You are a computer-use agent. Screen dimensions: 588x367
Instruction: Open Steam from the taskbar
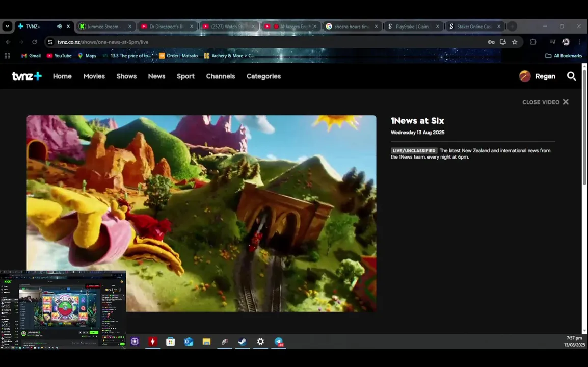coord(242,342)
